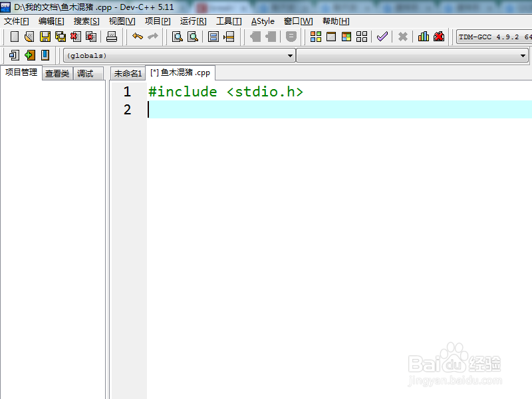
Task: Switch to the 查看类 panel tab
Action: coord(57,73)
